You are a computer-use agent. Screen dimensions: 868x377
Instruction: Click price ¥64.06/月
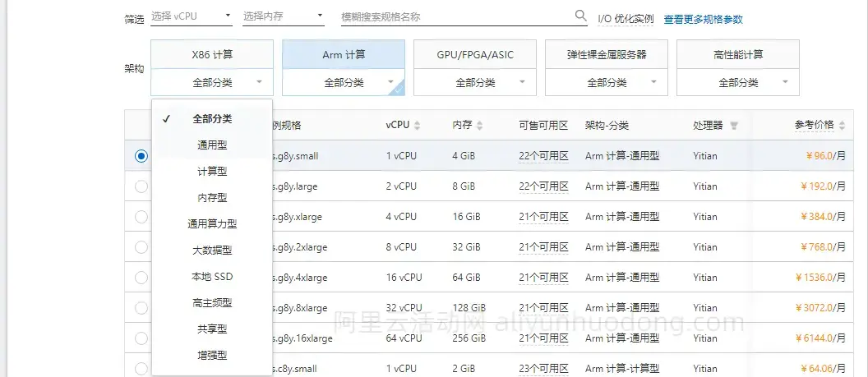823,368
